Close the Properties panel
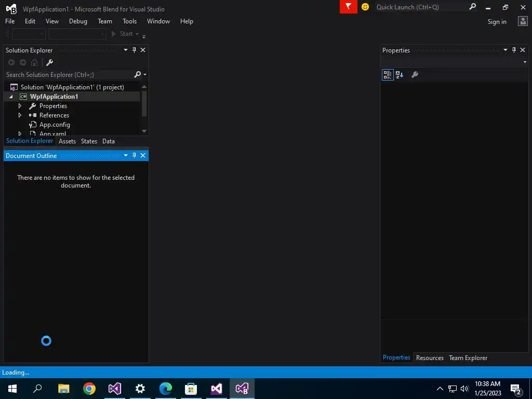This screenshot has width=532, height=399. (523, 50)
